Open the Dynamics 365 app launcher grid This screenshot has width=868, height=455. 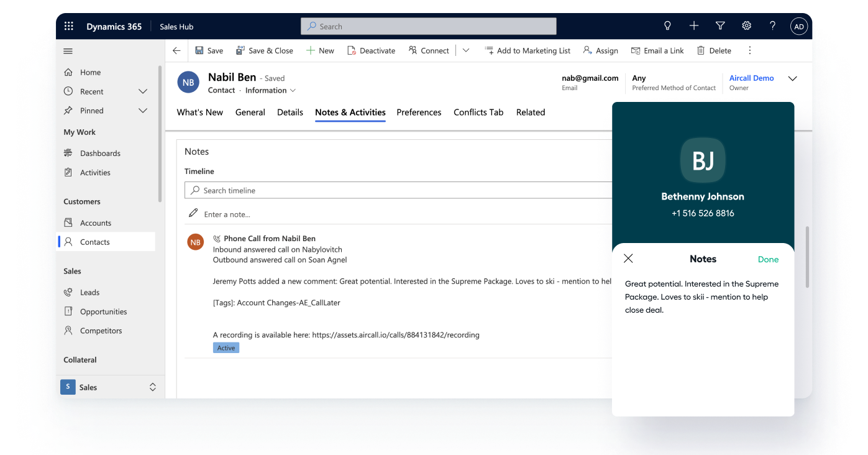point(68,26)
